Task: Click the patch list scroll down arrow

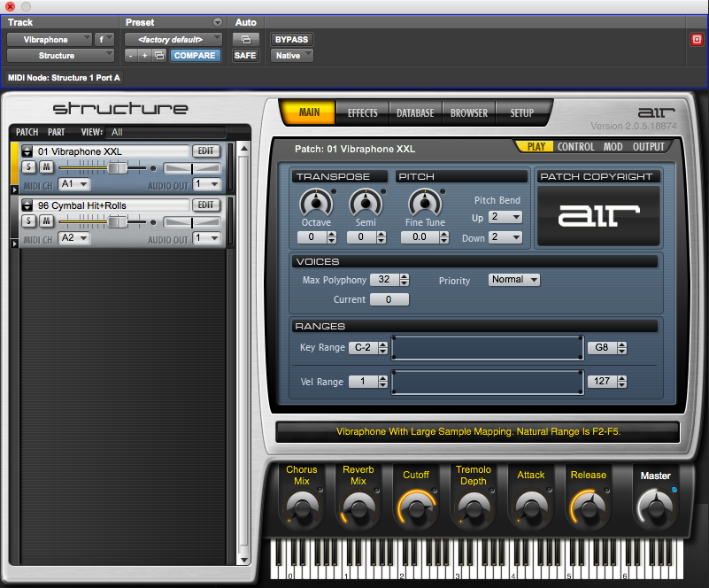Action: pos(244,560)
